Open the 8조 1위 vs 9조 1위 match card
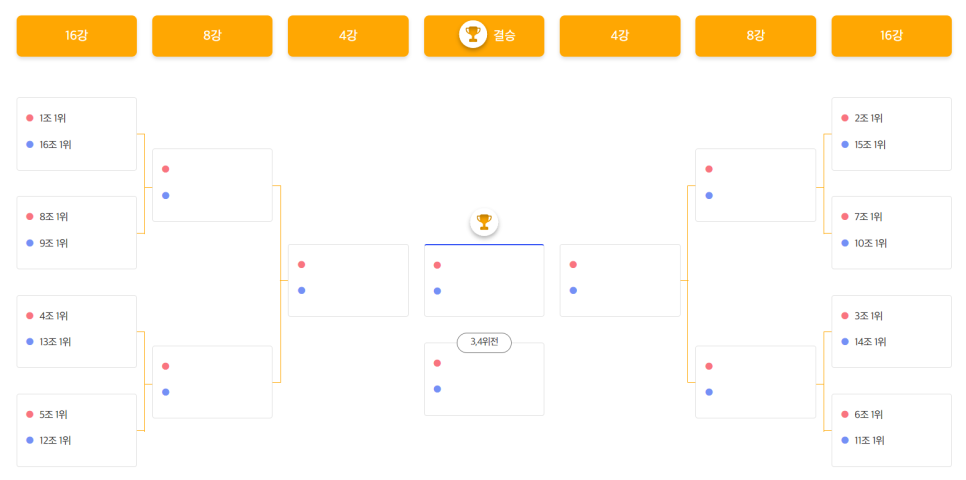The width and height of the screenshot is (966, 480). 76,232
